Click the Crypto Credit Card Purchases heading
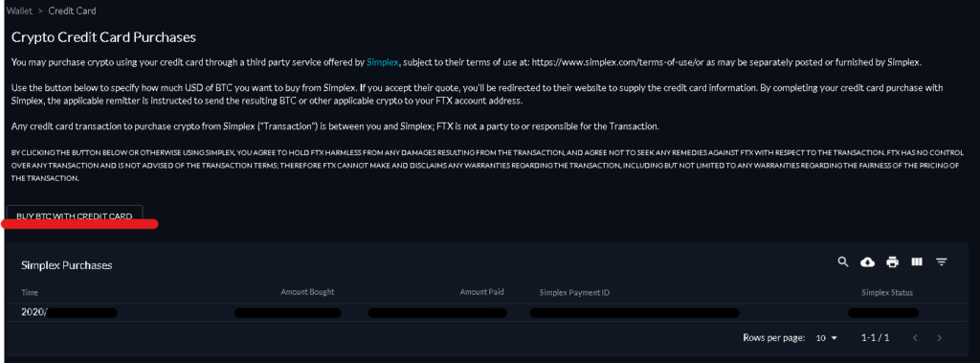Viewport: 980px width, 363px height. click(103, 37)
